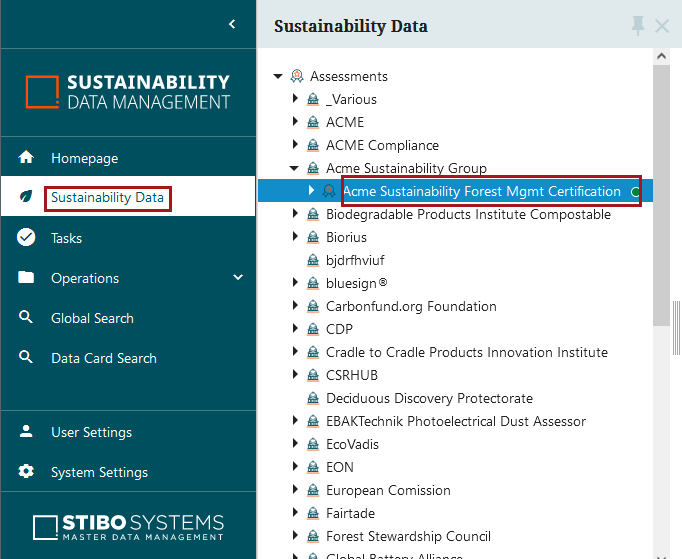Collapse the Assessments root node
682x559 pixels.
(x=278, y=76)
